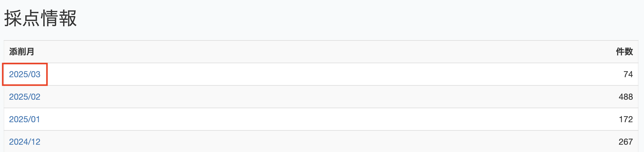
Task: Click the 添削月 column header
Action: (x=22, y=52)
